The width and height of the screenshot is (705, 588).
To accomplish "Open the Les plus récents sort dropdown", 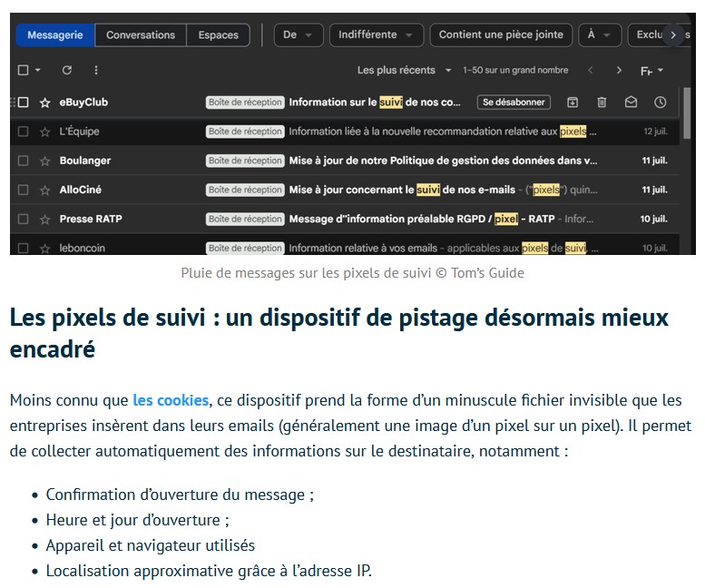I will click(404, 70).
